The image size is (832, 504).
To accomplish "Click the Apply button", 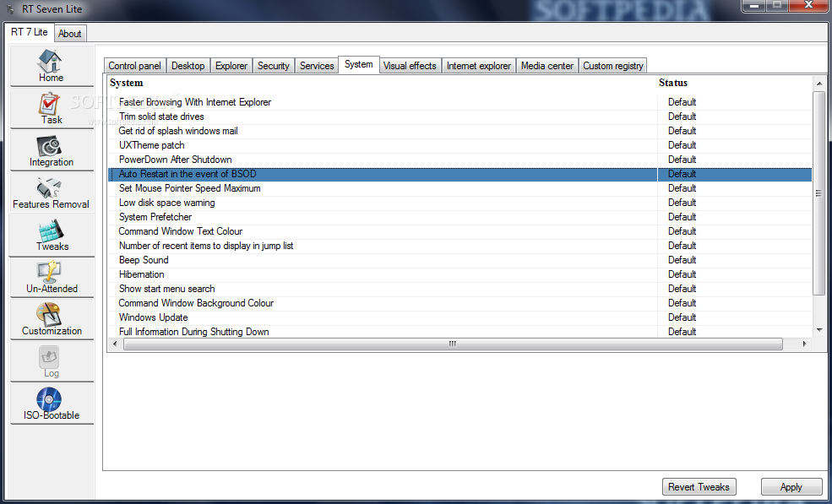I will pyautogui.click(x=791, y=487).
